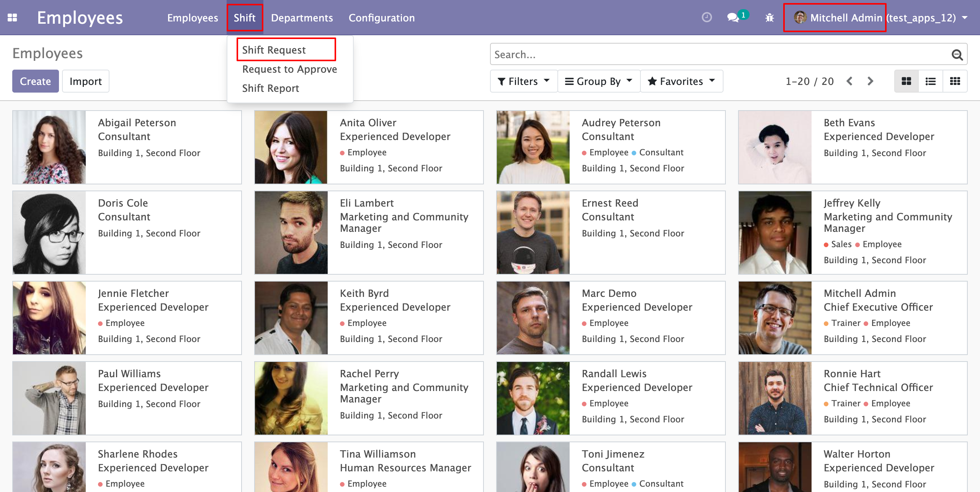Open Paul Williams's photo
Viewport: 980px width, 492px height.
(x=49, y=398)
